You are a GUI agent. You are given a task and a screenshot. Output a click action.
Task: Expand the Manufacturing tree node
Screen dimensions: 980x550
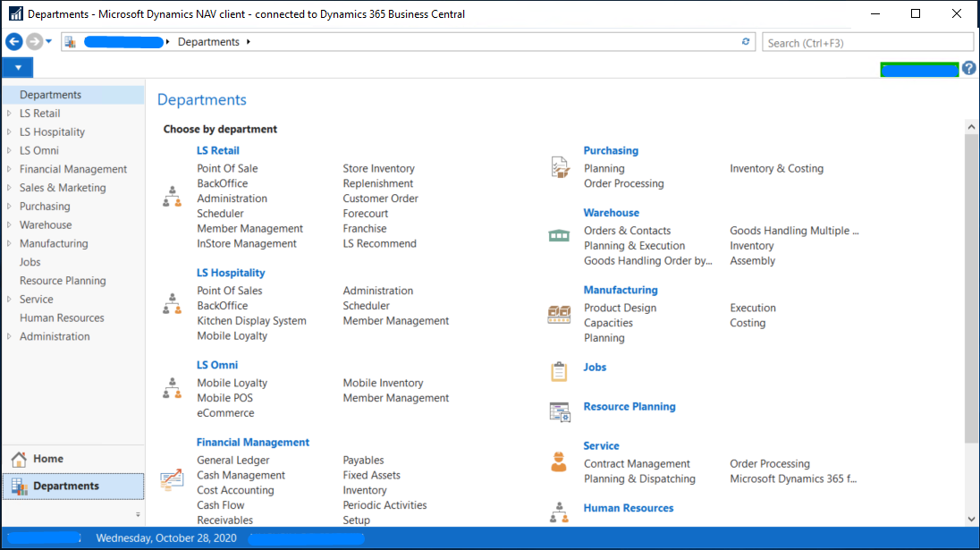[x=9, y=243]
